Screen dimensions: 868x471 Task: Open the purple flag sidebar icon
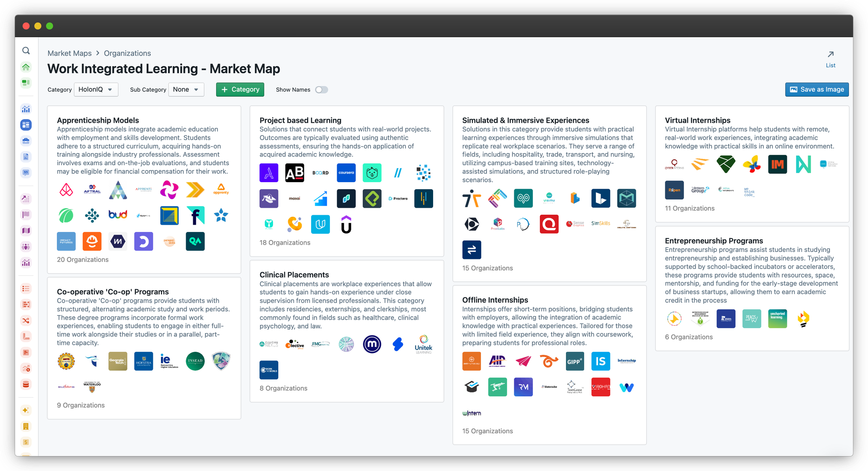click(26, 214)
